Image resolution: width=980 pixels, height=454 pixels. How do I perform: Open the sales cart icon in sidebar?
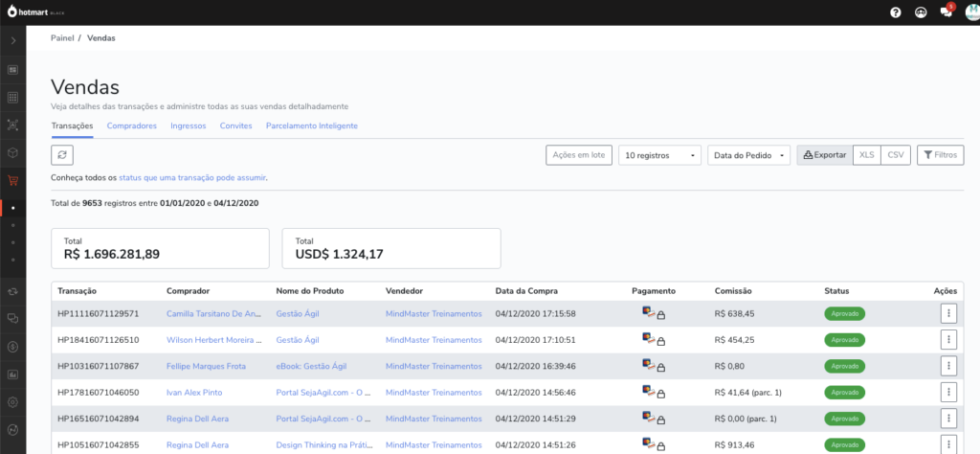pos(12,181)
